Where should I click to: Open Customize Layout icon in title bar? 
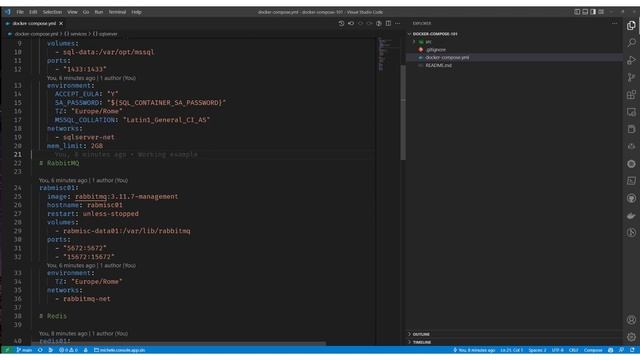[x=601, y=12]
